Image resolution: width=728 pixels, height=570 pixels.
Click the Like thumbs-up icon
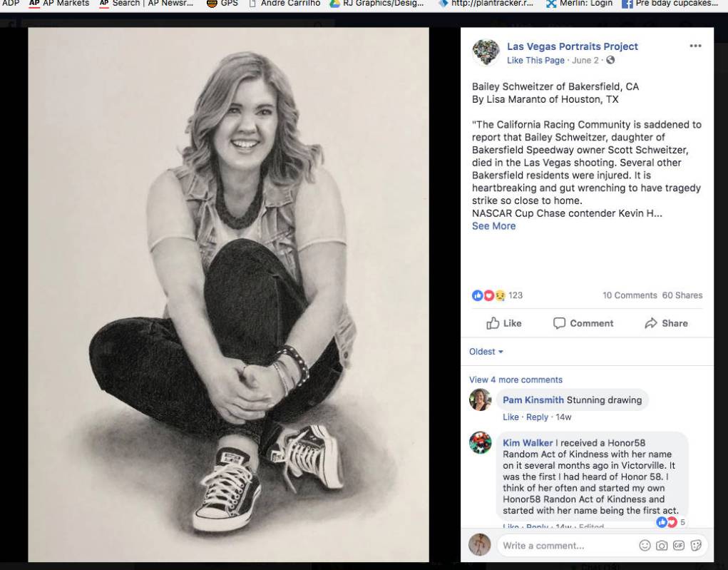493,323
